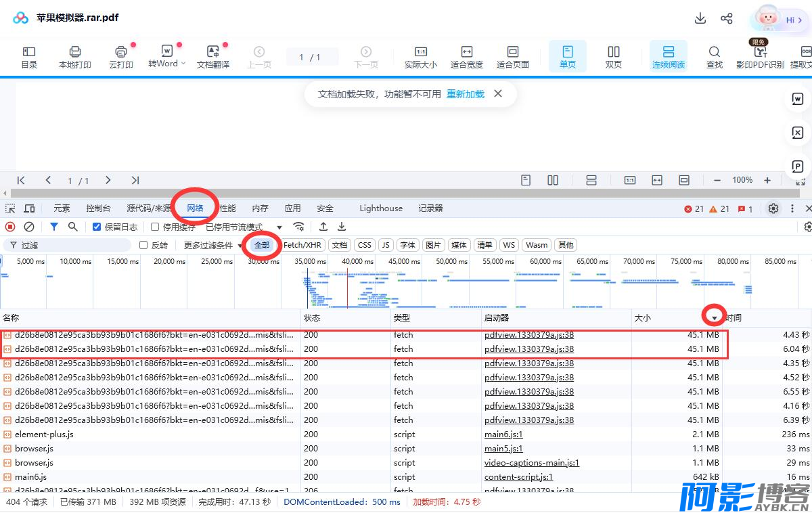Expand the 更多过滤条件 dropdown
Screen dimensions: 812x513
tap(212, 245)
